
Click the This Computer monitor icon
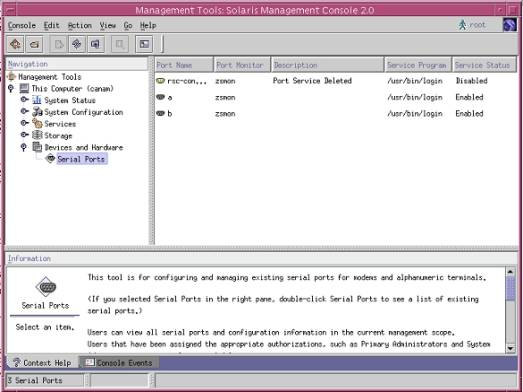point(24,88)
